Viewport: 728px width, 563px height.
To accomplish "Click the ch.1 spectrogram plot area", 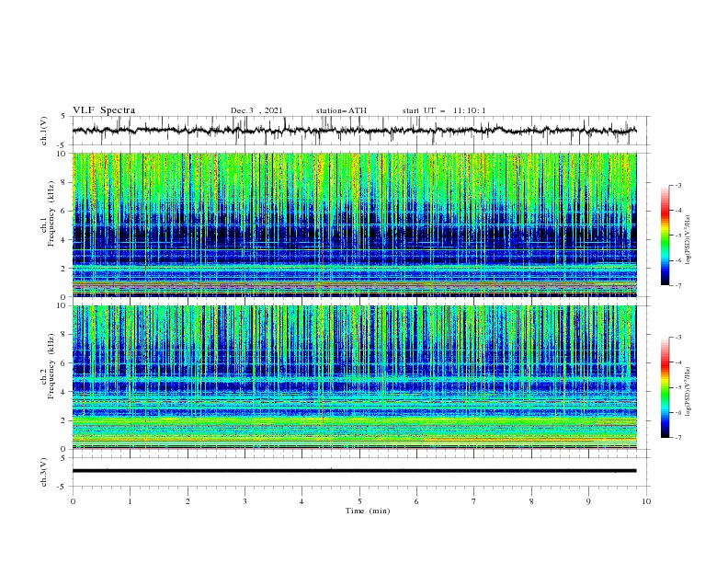I will click(354, 224).
